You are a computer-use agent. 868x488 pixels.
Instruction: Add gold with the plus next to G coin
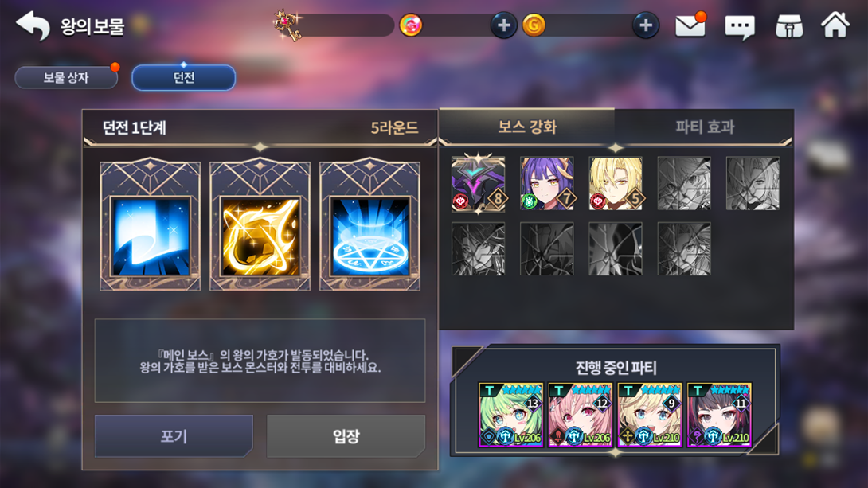coord(646,25)
